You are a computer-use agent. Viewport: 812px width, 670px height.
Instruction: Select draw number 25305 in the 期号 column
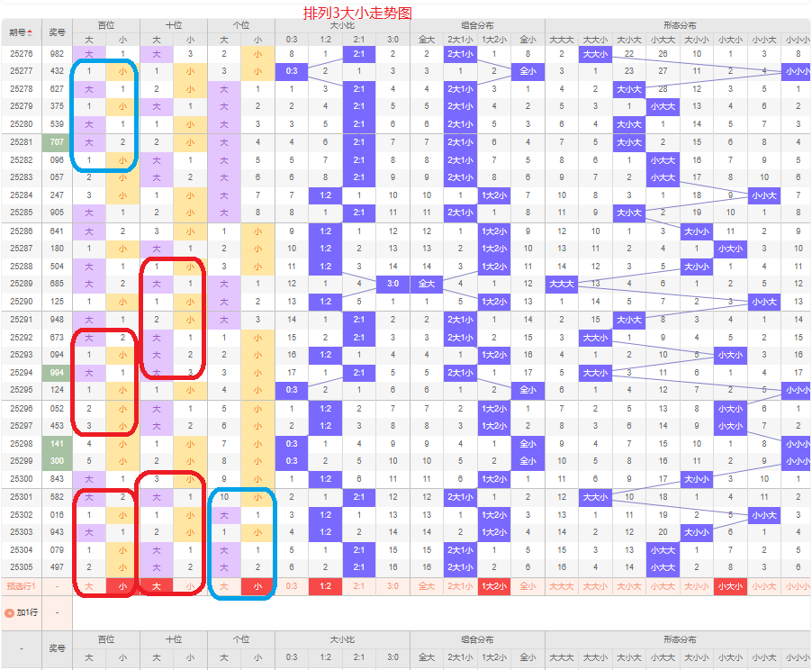(22, 567)
